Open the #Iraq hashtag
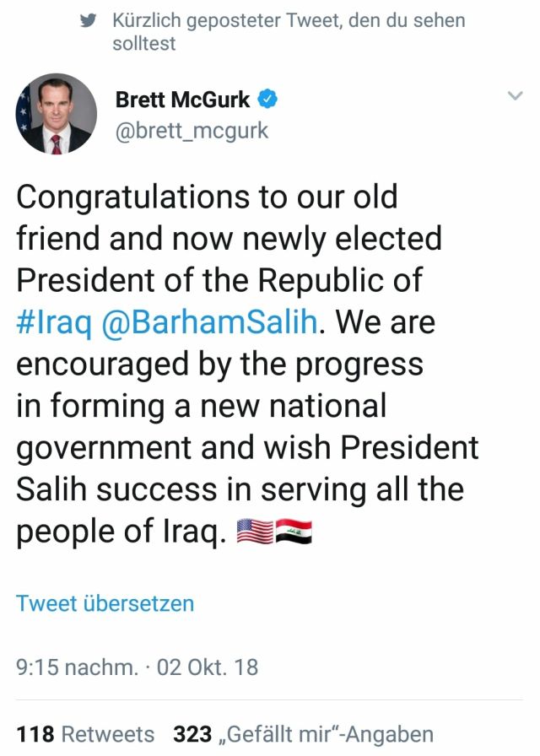The height and width of the screenshot is (756, 540). [54, 322]
